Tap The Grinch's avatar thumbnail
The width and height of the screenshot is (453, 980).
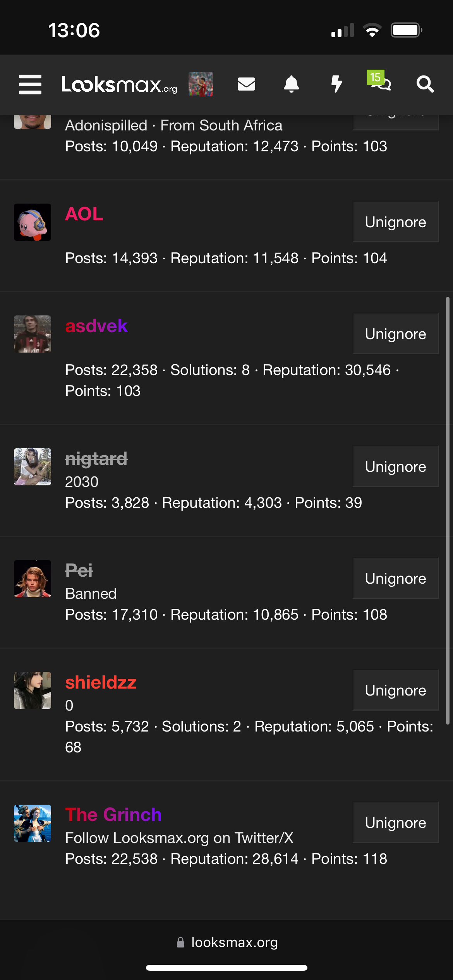pos(33,823)
